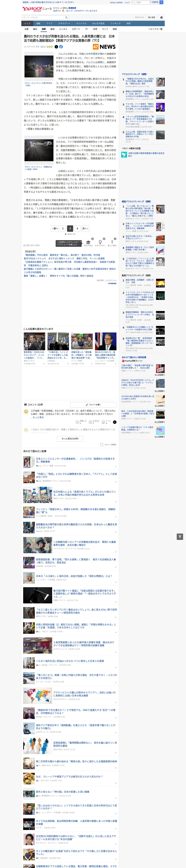Share the first comment on X
Image resolution: width=186 pixels, height=868 pixels.
(x=115, y=422)
